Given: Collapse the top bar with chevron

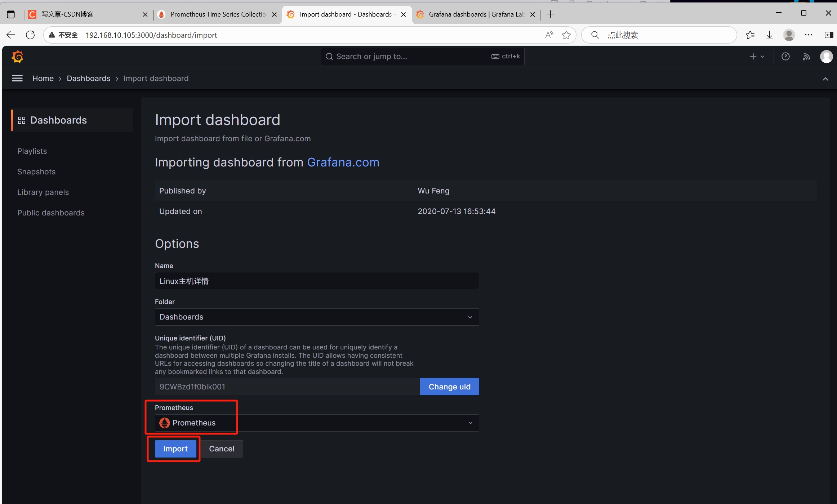Looking at the screenshot, I should coord(825,79).
